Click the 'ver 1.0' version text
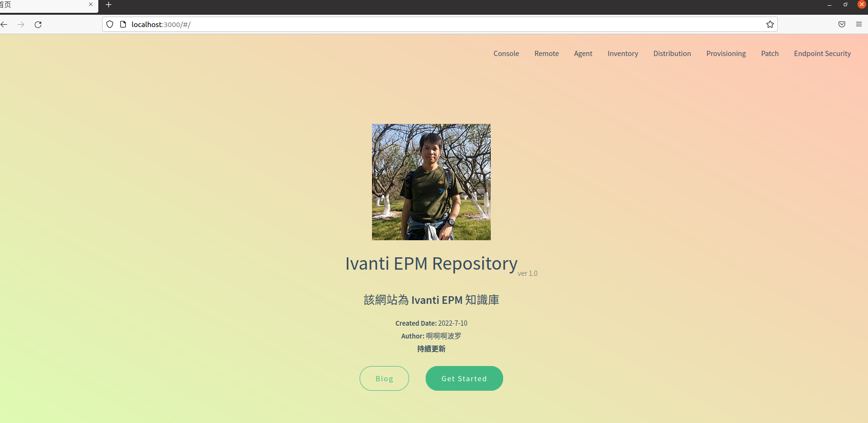Image resolution: width=868 pixels, height=423 pixels. [527, 273]
